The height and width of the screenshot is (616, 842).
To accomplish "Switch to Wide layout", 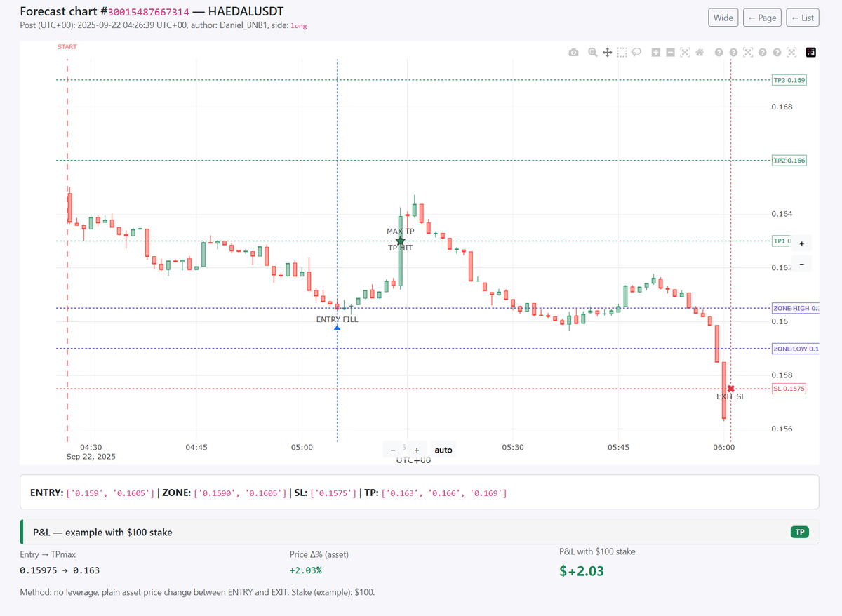I will coord(723,18).
